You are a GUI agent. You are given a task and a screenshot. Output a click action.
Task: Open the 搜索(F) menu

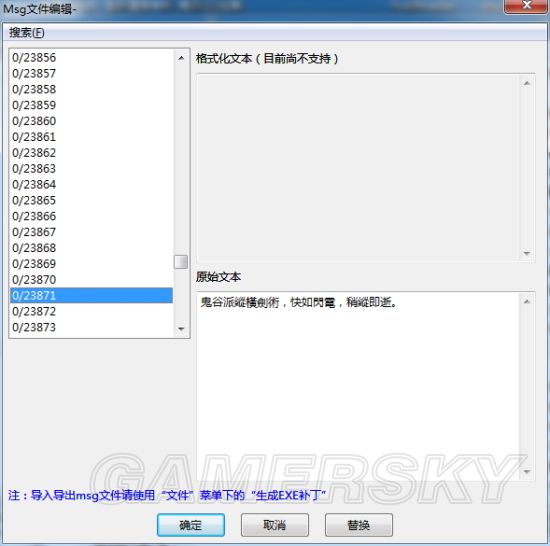pyautogui.click(x=27, y=33)
